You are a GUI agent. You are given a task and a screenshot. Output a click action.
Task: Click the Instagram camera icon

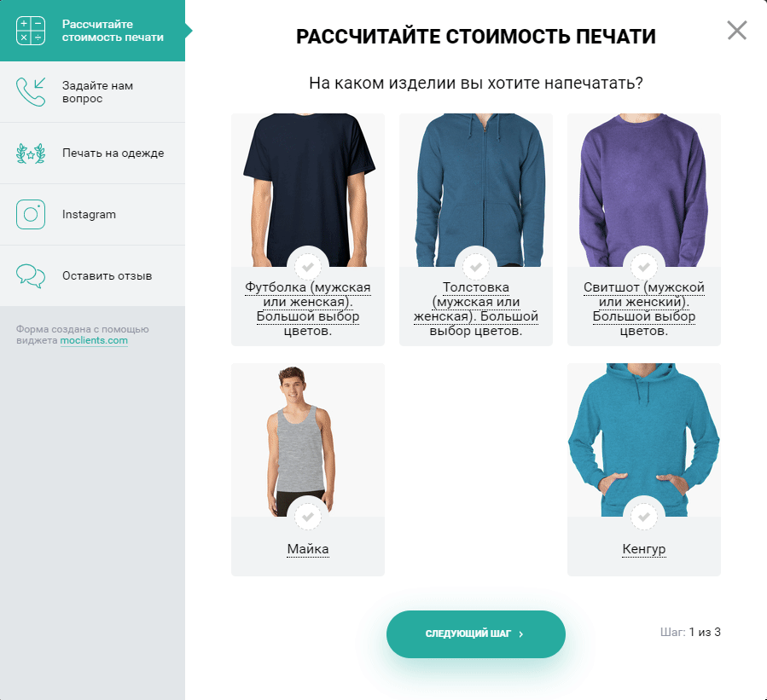tap(31, 215)
